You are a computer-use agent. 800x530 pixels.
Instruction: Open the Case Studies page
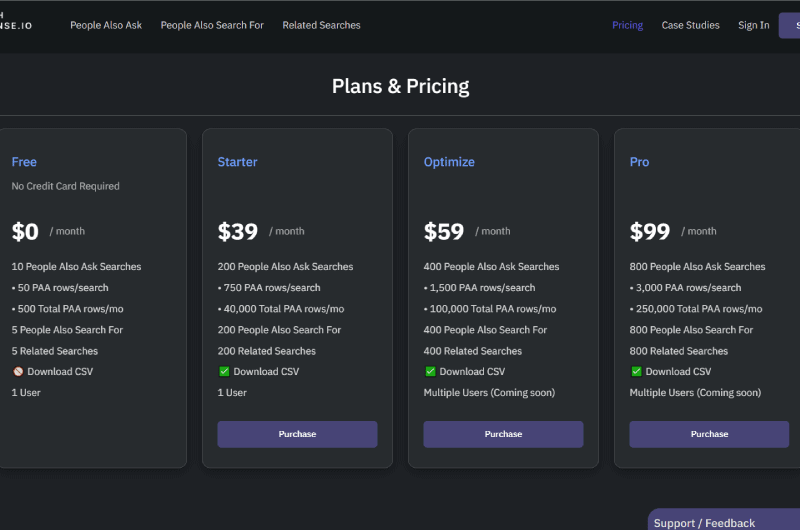click(690, 25)
